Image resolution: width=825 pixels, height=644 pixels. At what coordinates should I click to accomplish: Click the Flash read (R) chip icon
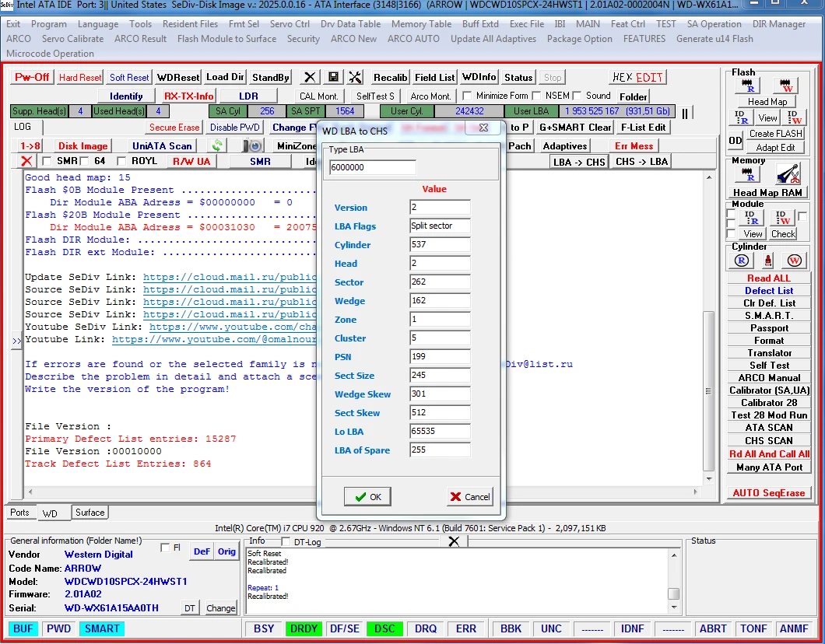pos(748,85)
